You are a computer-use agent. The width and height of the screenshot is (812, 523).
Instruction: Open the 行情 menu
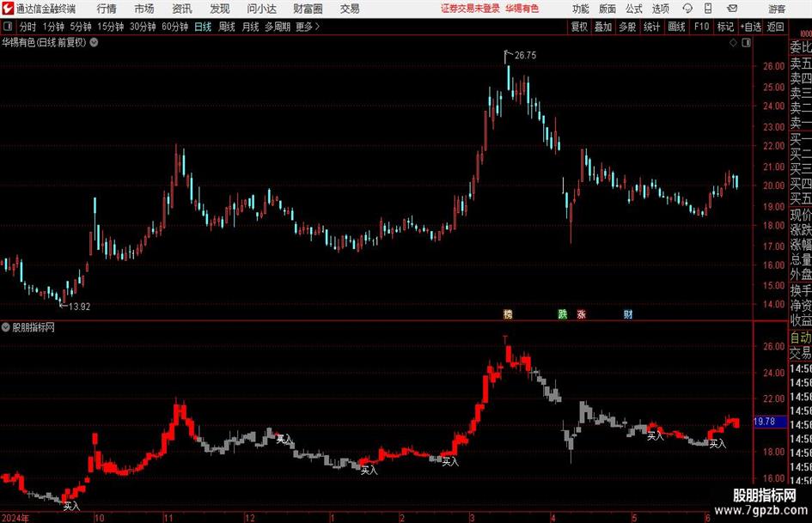click(x=107, y=9)
